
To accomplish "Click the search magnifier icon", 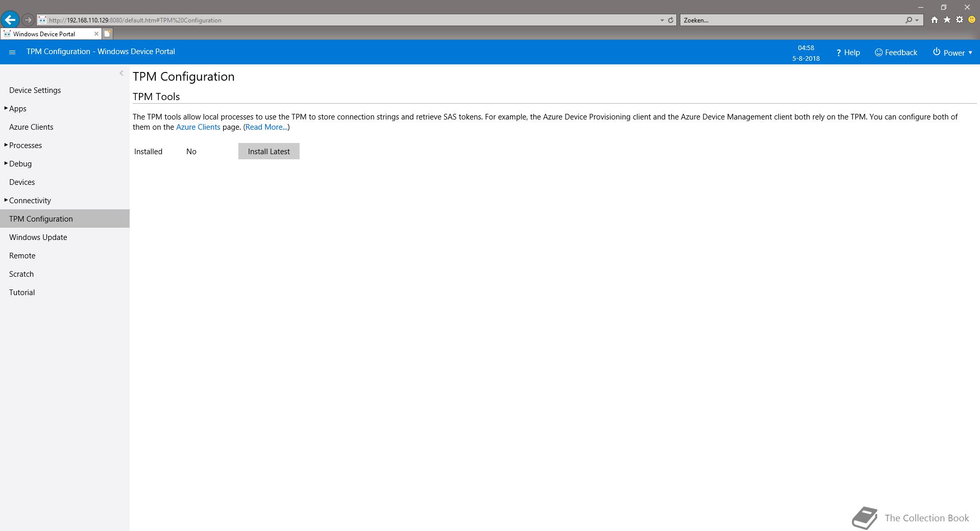I will point(909,20).
